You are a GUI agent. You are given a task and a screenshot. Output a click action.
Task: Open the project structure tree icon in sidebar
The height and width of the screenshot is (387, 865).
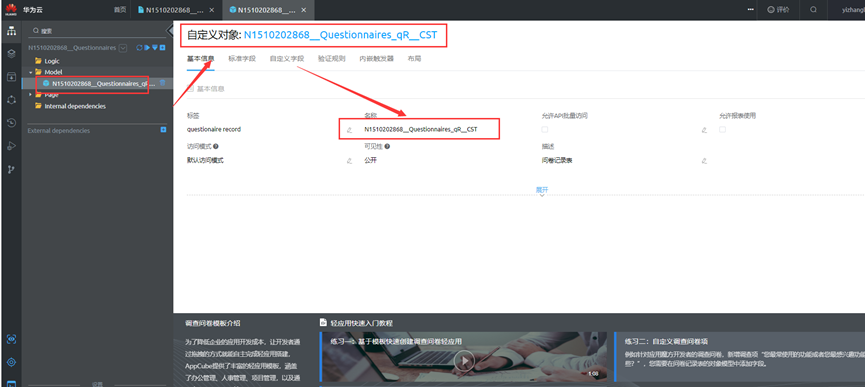point(11,31)
